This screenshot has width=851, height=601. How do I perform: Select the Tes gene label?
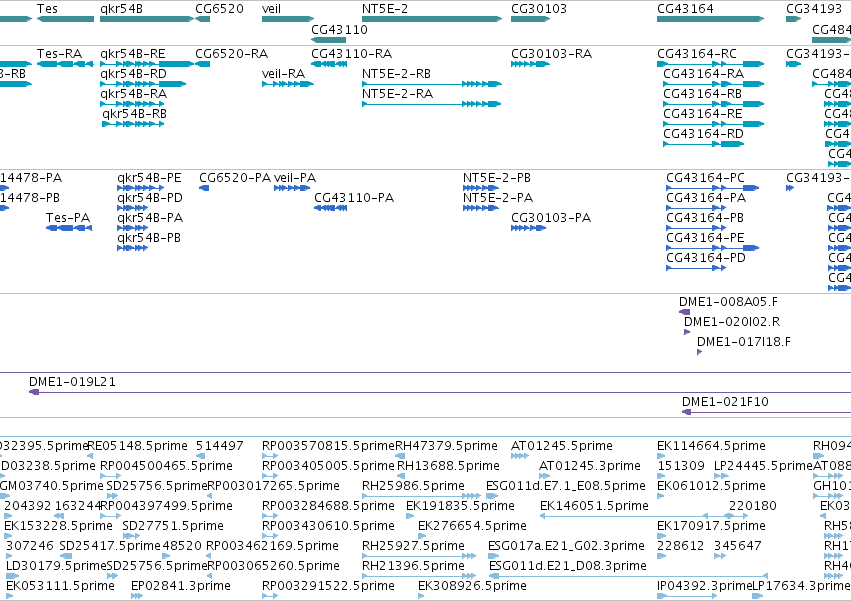tap(47, 9)
